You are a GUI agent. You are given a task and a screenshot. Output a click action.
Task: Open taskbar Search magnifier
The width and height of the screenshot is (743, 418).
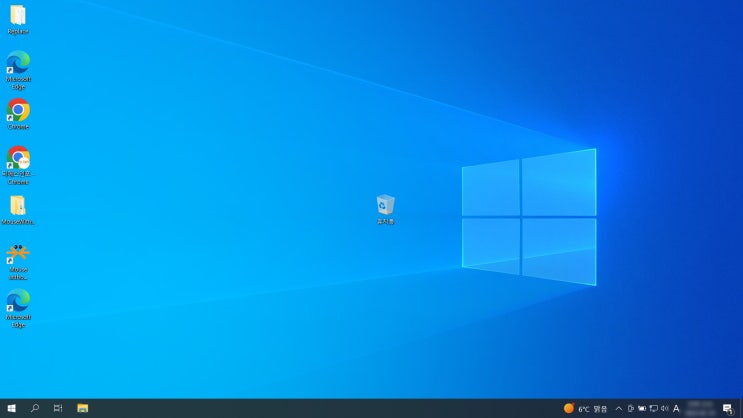click(x=35, y=409)
